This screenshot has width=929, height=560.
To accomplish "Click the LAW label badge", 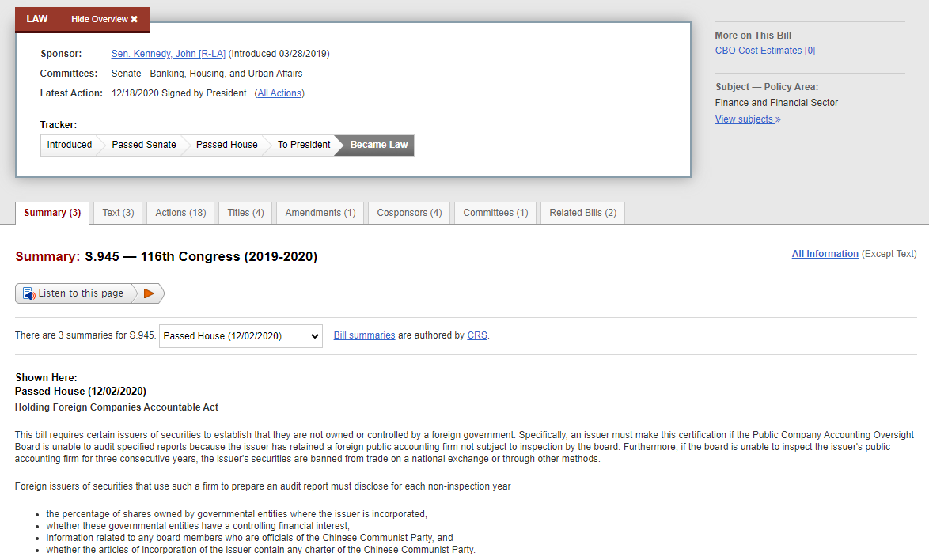I will [36, 19].
